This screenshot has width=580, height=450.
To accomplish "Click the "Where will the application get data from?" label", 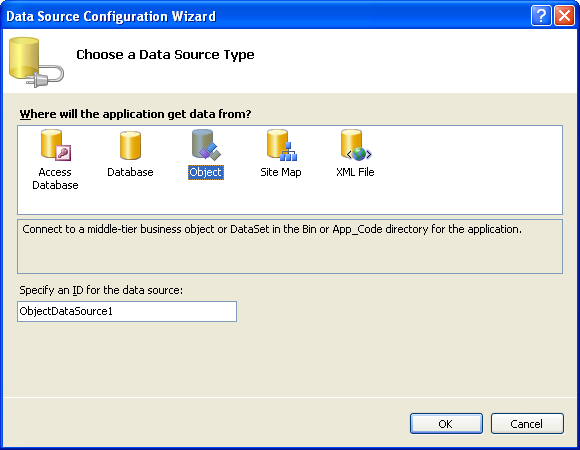I will pos(135,114).
